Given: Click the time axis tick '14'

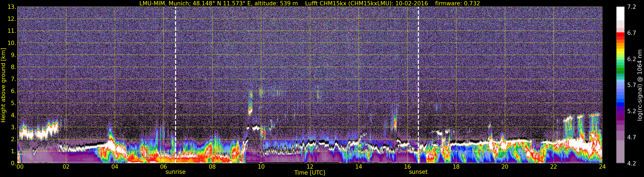Looking at the screenshot, I should click(x=358, y=167).
